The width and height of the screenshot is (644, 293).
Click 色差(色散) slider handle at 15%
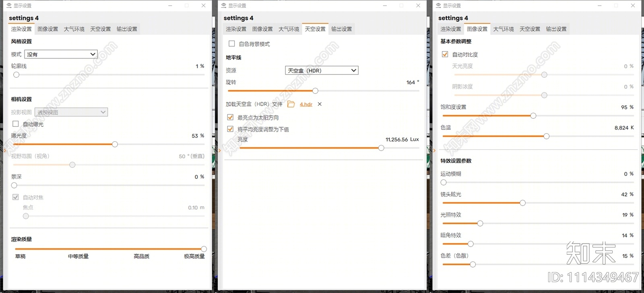pos(473,264)
